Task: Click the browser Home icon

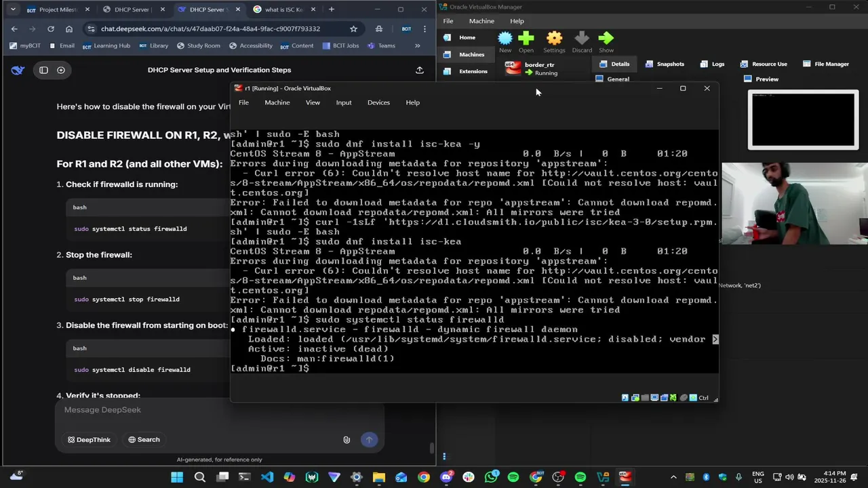Action: coord(68,29)
